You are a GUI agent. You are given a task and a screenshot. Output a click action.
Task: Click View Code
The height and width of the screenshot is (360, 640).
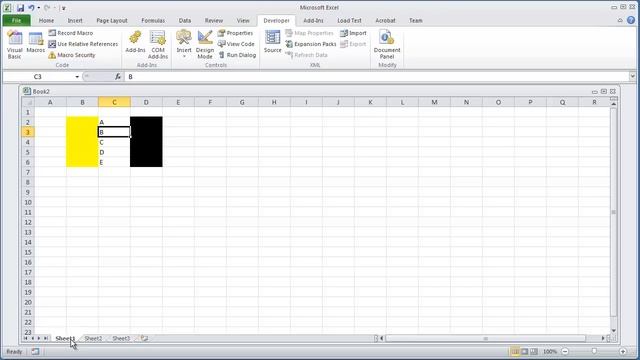click(x=236, y=44)
